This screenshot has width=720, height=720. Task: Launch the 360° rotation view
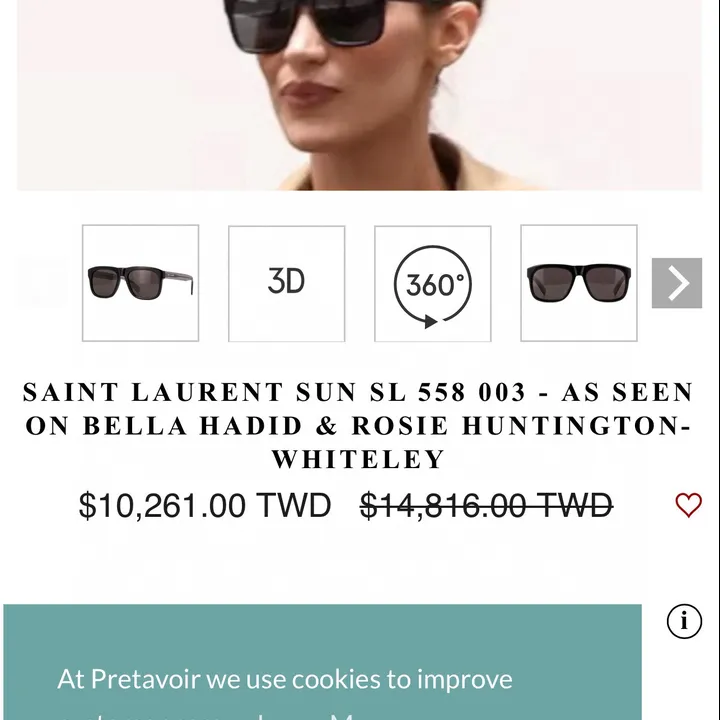click(x=433, y=284)
